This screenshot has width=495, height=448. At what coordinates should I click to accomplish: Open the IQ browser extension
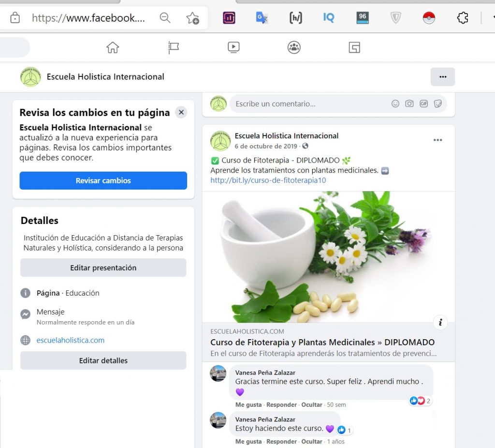pos(329,18)
